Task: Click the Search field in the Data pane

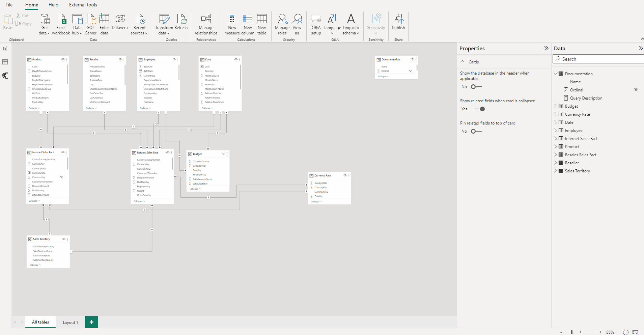Action: [x=600, y=59]
